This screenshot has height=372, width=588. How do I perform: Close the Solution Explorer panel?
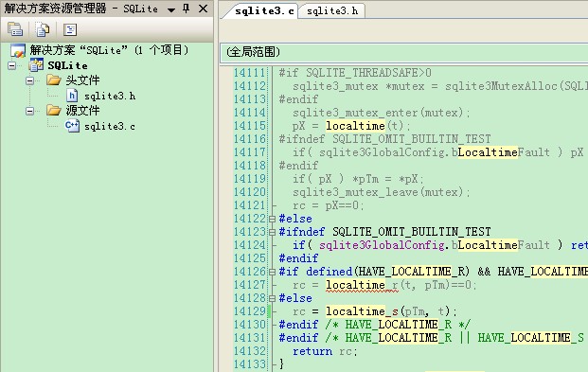[x=203, y=9]
